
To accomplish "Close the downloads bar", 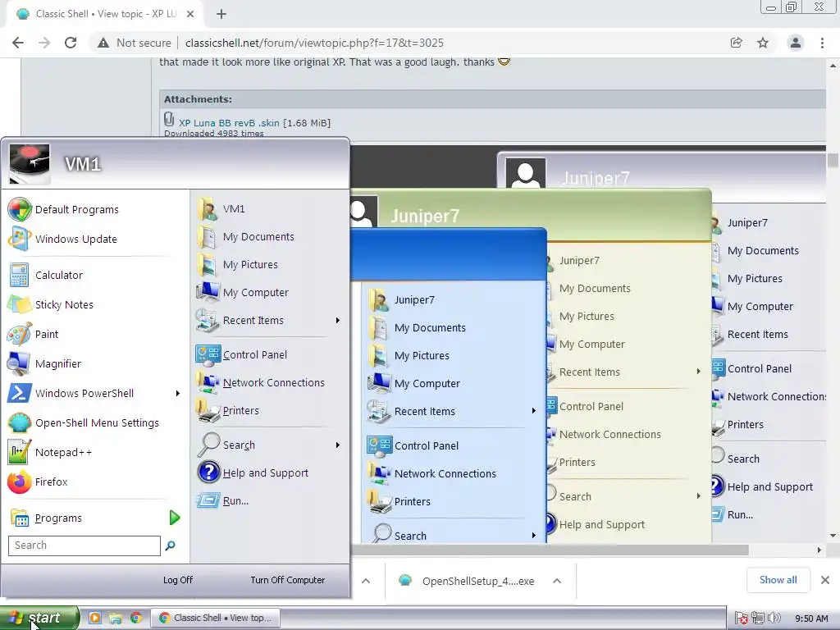I will 825,580.
